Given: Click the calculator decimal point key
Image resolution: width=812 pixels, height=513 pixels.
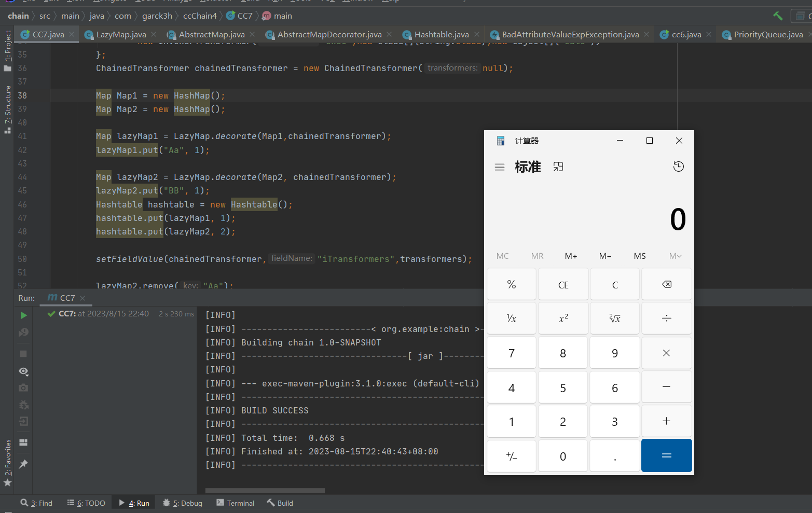Looking at the screenshot, I should tap(615, 455).
